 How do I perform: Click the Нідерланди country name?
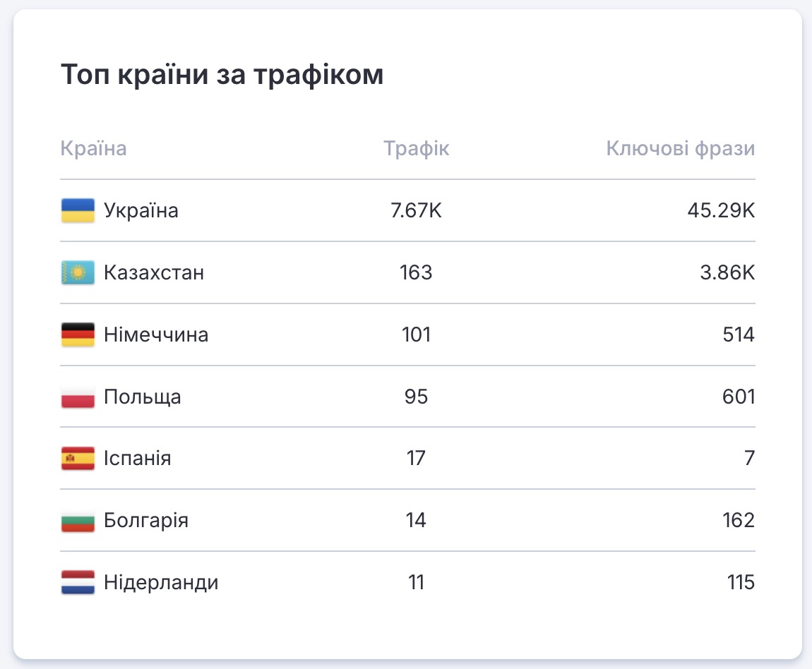point(161,583)
